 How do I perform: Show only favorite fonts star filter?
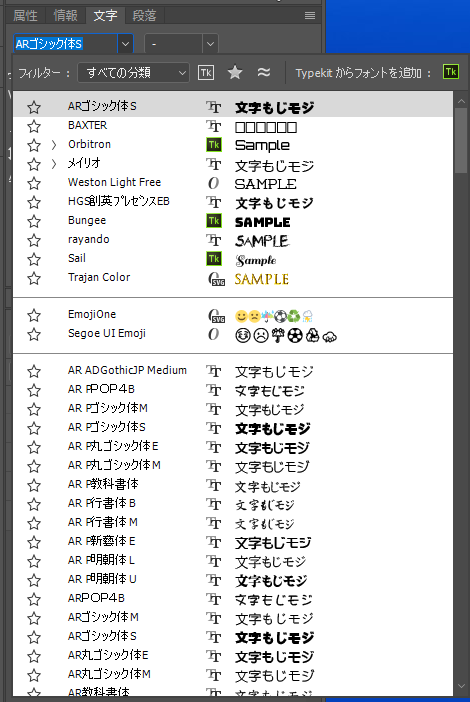click(235, 72)
